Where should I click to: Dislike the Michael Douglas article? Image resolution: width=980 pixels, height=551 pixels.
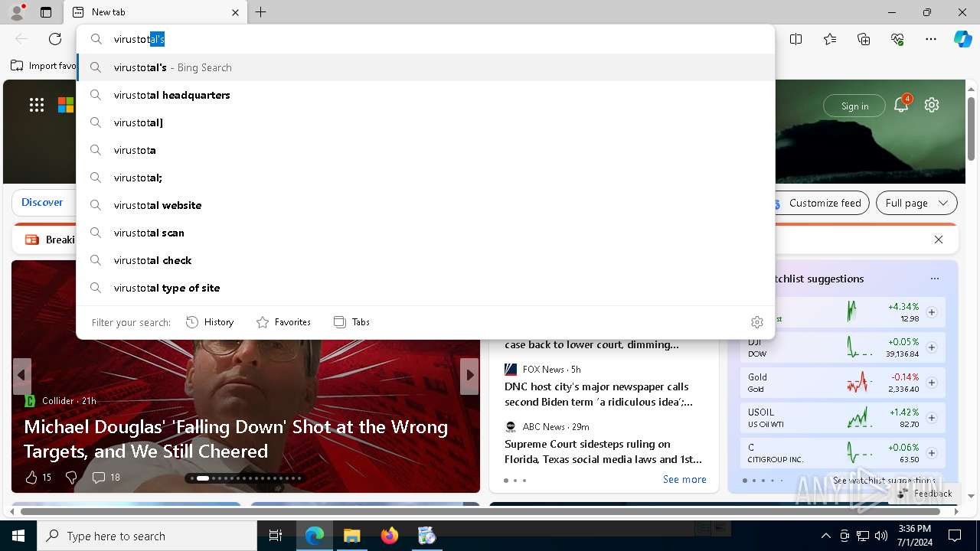tap(71, 478)
